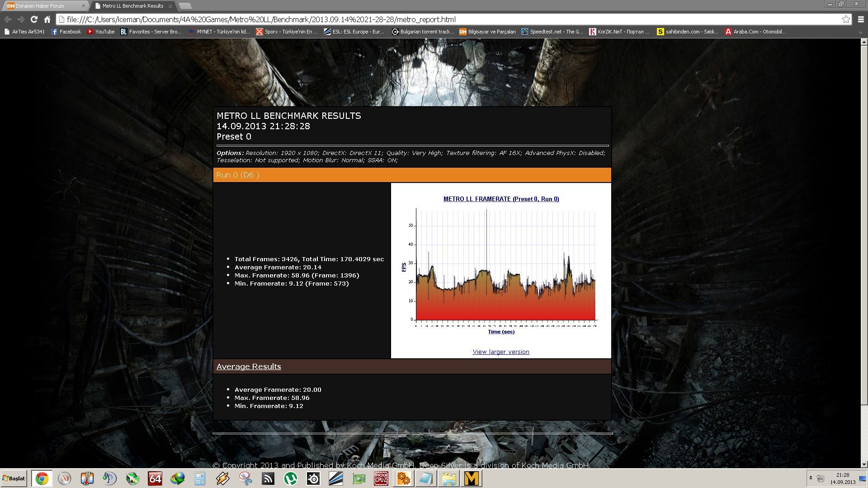The width and height of the screenshot is (868, 488).
Task: Click the Average Results heading link
Action: [x=249, y=366]
